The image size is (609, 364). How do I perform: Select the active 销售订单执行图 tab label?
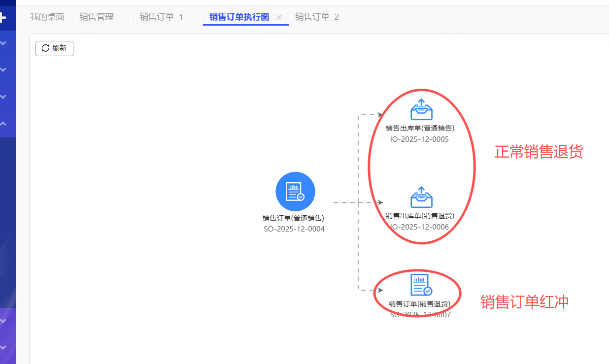point(239,17)
